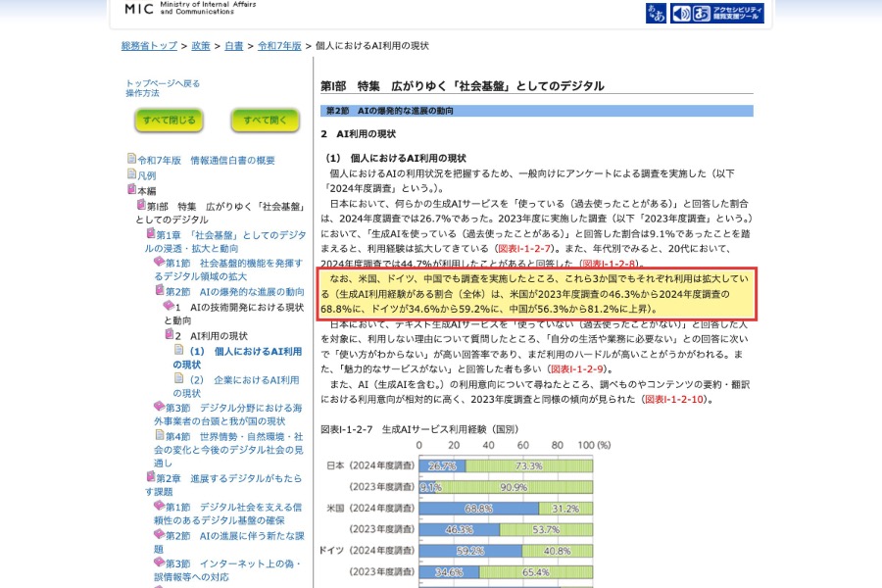Follow the red 図表I-1-2-8 link
This screenshot has width=882, height=588.
[x=609, y=264]
